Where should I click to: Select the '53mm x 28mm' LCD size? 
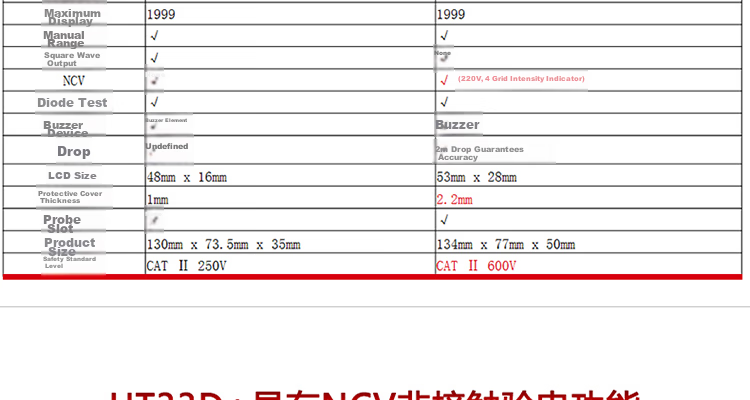[476, 177]
